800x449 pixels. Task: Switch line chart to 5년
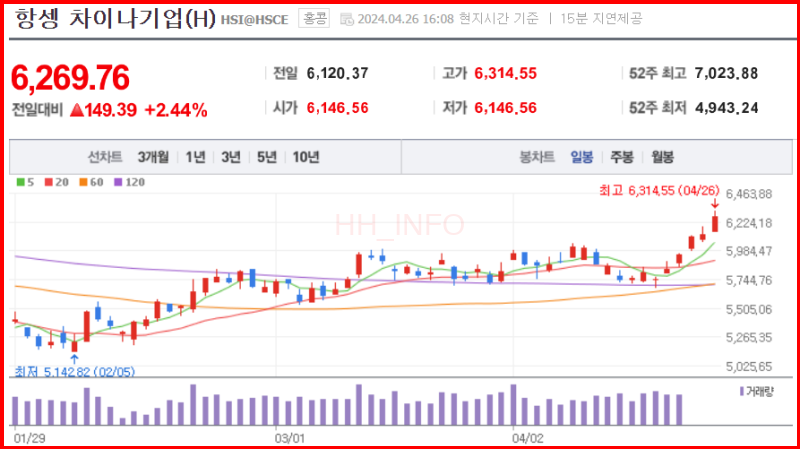pyautogui.click(x=266, y=157)
